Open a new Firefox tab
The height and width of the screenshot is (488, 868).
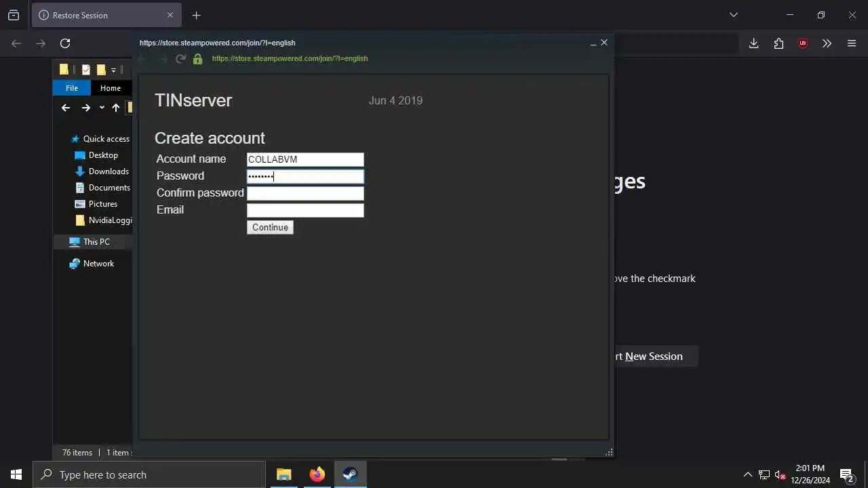(196, 15)
